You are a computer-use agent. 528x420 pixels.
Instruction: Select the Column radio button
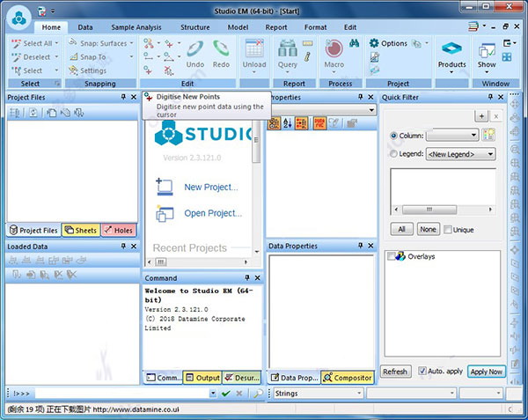click(393, 136)
